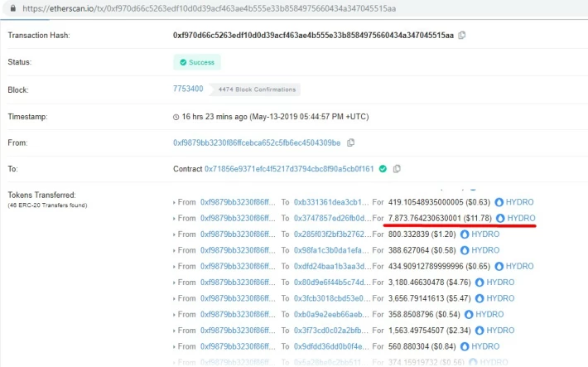The width and height of the screenshot is (588, 367).
Task: Open recipient address 0x3f73cd0c02a2bfb...
Action: [x=331, y=331]
